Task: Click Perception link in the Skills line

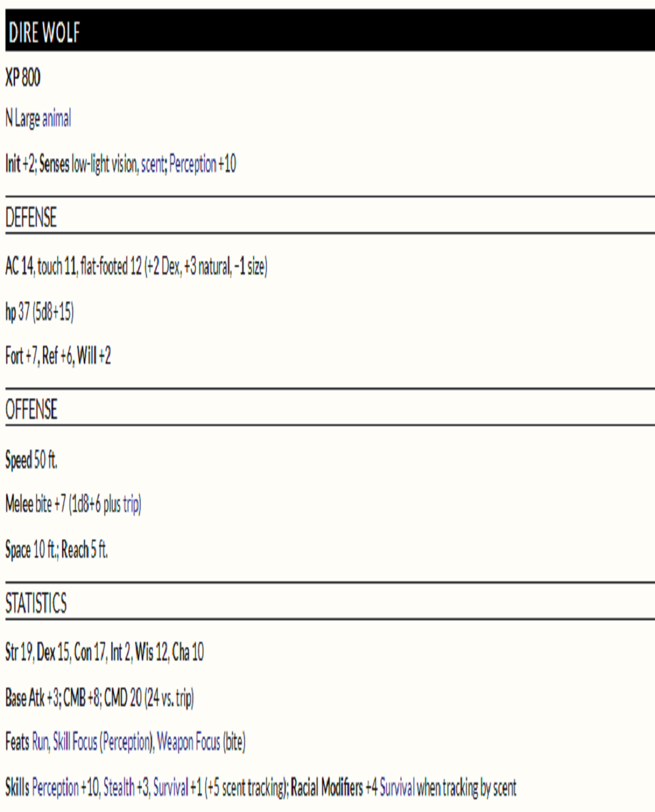Action: coord(55,789)
